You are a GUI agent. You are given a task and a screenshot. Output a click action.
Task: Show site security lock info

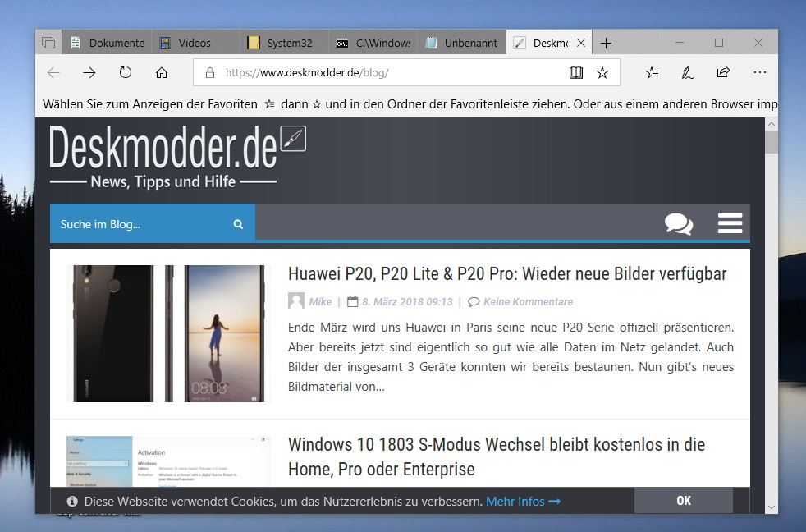pos(210,73)
